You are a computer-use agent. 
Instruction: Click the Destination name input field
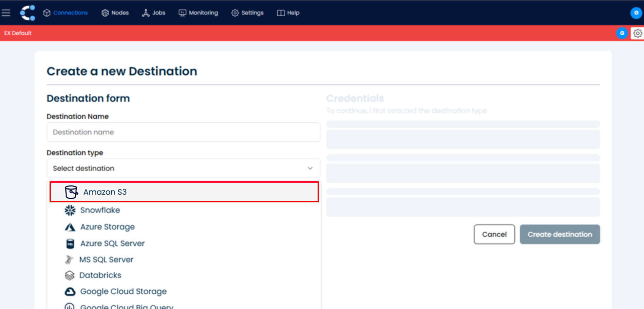point(183,132)
